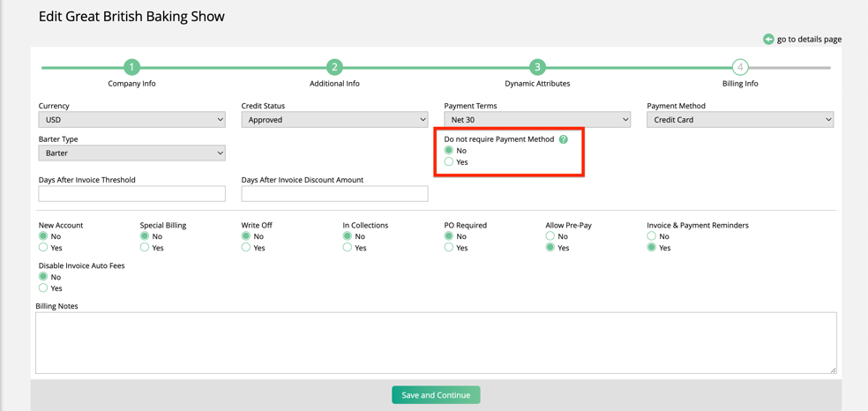Set Write Off to No
868x411 pixels.
[x=246, y=236]
